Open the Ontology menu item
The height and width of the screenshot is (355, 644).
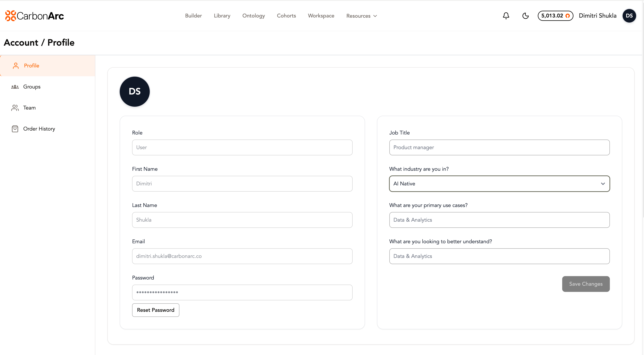point(253,16)
